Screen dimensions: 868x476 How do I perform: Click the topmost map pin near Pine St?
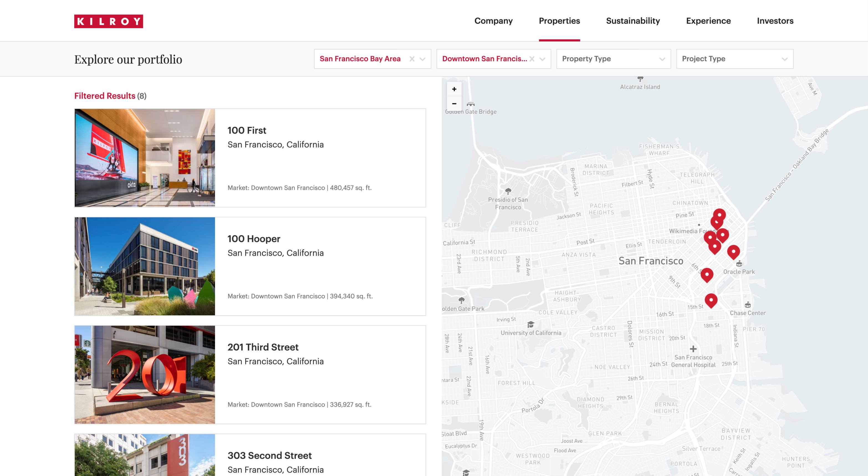pos(719,214)
